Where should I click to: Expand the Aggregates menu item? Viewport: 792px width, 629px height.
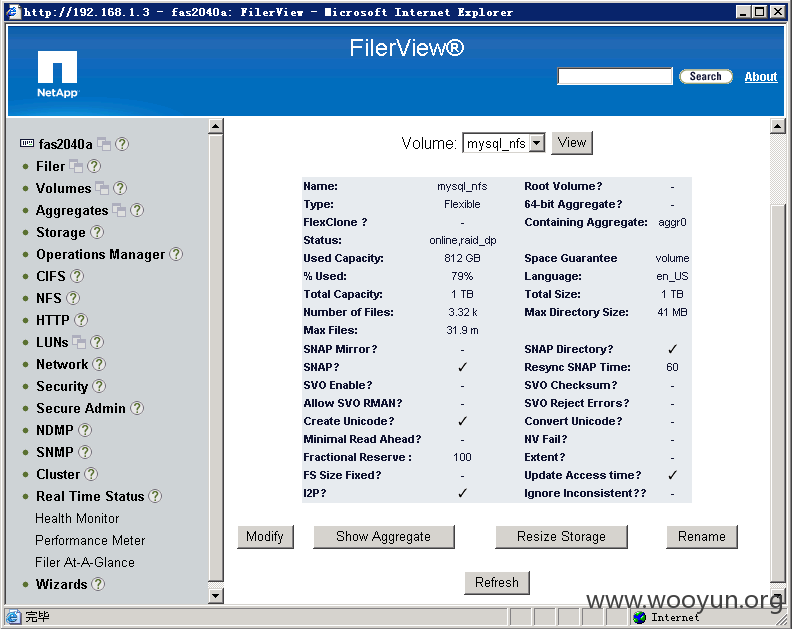click(x=72, y=211)
